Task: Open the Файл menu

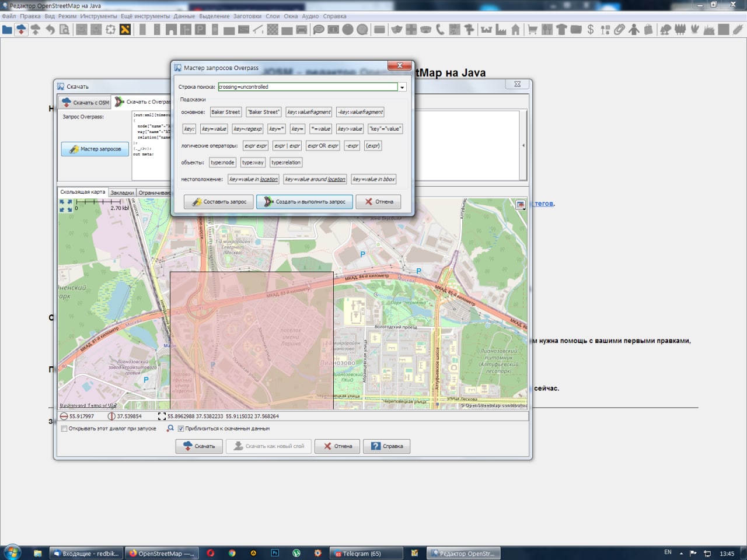Action: 9,16
